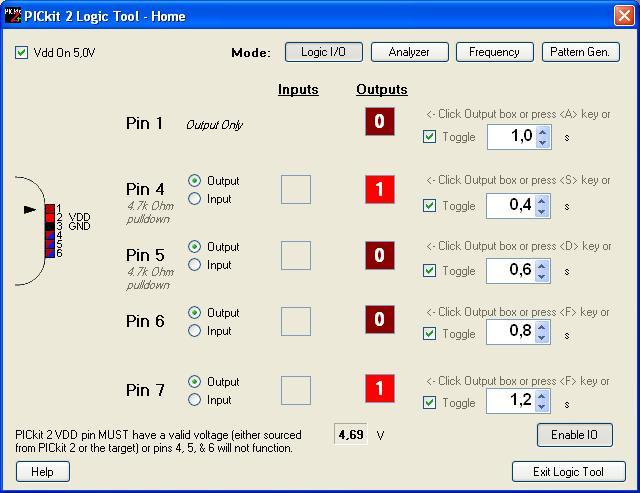Click the Output Only label for Pin 1
Image resolution: width=640 pixels, height=493 pixels.
point(215,125)
